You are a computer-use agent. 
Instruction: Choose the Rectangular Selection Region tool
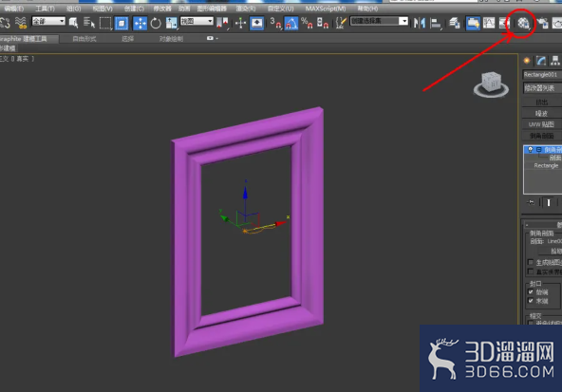(x=105, y=23)
